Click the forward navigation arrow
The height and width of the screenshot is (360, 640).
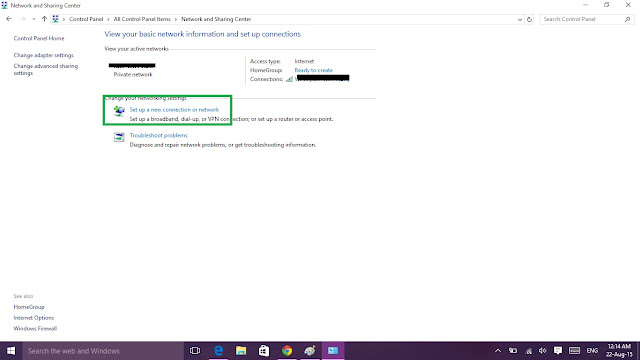(22, 19)
